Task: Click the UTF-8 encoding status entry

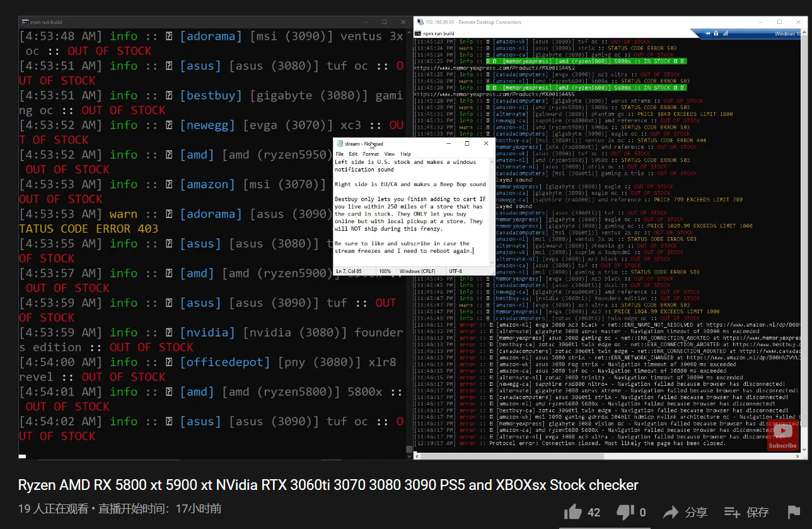Action: (x=456, y=271)
